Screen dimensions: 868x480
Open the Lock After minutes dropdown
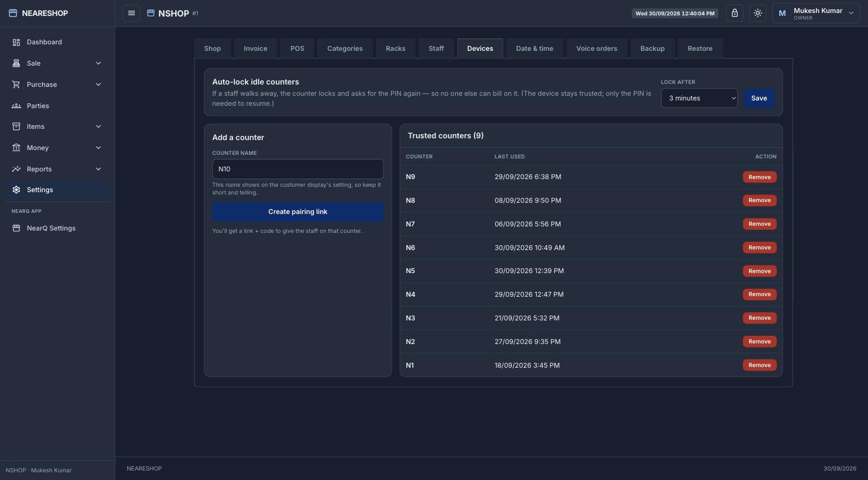click(699, 98)
